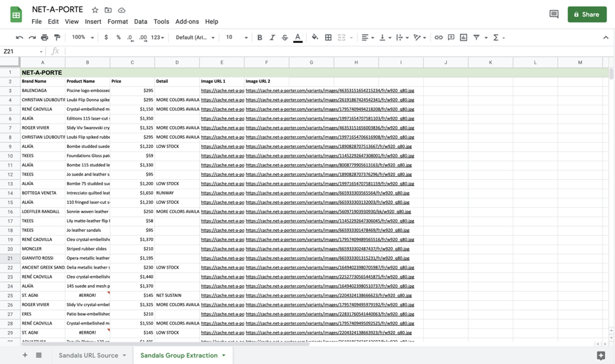Image resolution: width=615 pixels, height=364 pixels.
Task: Toggle bold formatting
Action: pyautogui.click(x=260, y=37)
